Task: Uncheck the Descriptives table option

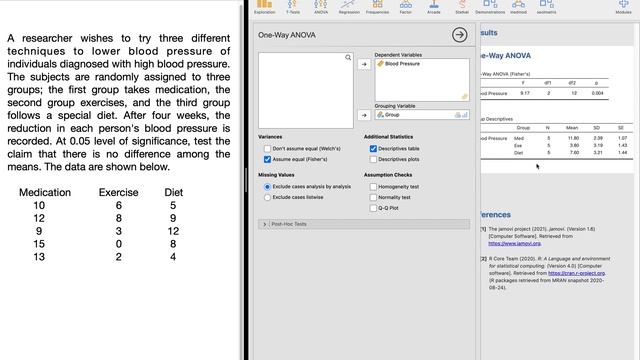Action: click(x=373, y=149)
